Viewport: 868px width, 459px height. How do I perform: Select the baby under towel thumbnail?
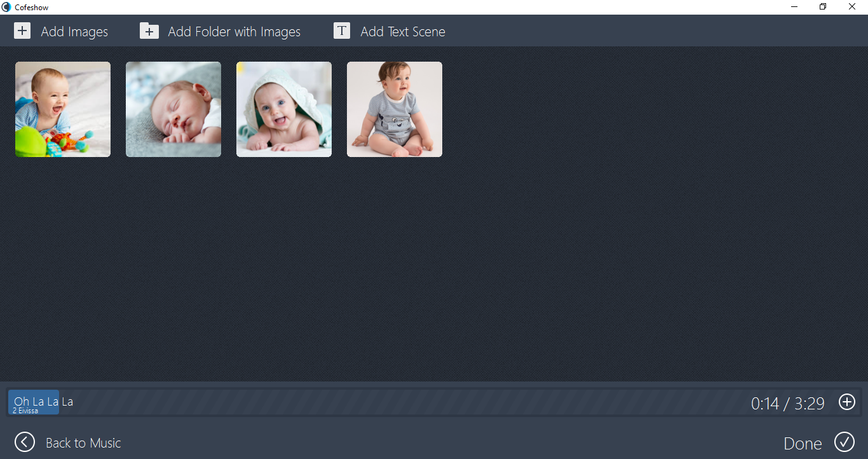(x=284, y=109)
